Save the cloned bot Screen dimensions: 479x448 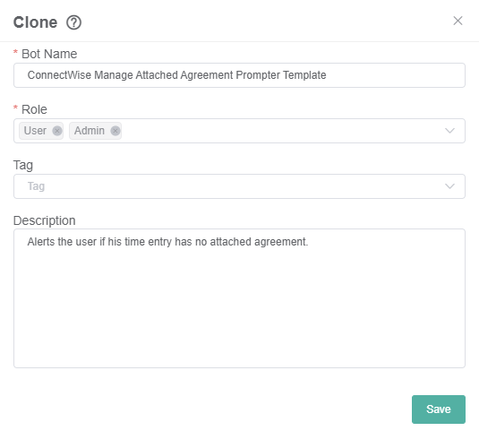coord(439,409)
